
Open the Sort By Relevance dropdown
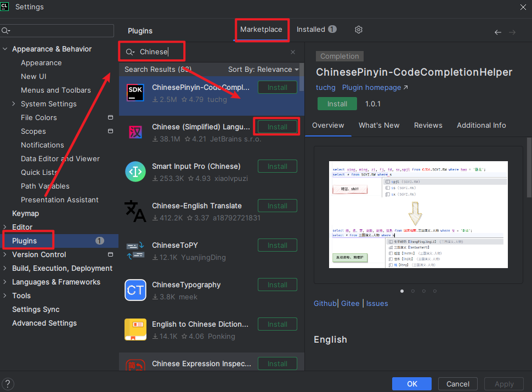point(263,70)
